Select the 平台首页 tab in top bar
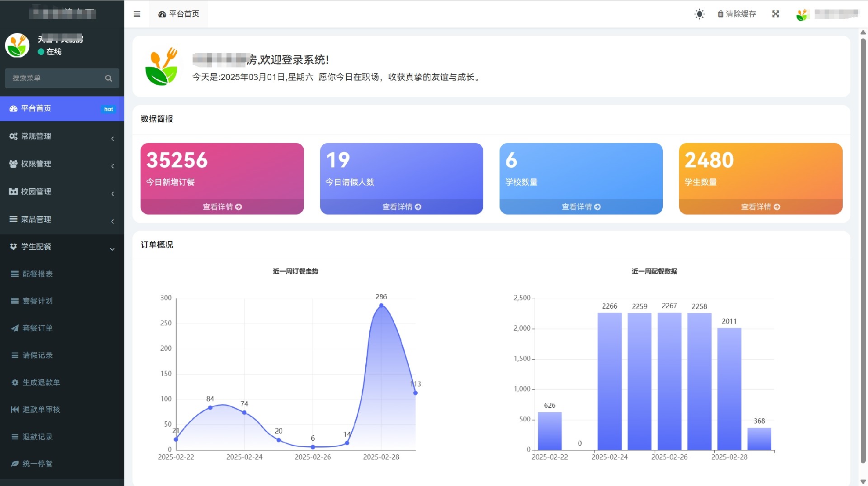 [179, 14]
